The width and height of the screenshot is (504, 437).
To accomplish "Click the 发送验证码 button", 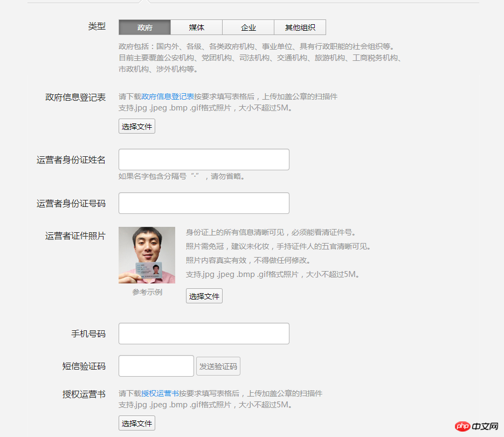I will pyautogui.click(x=218, y=366).
